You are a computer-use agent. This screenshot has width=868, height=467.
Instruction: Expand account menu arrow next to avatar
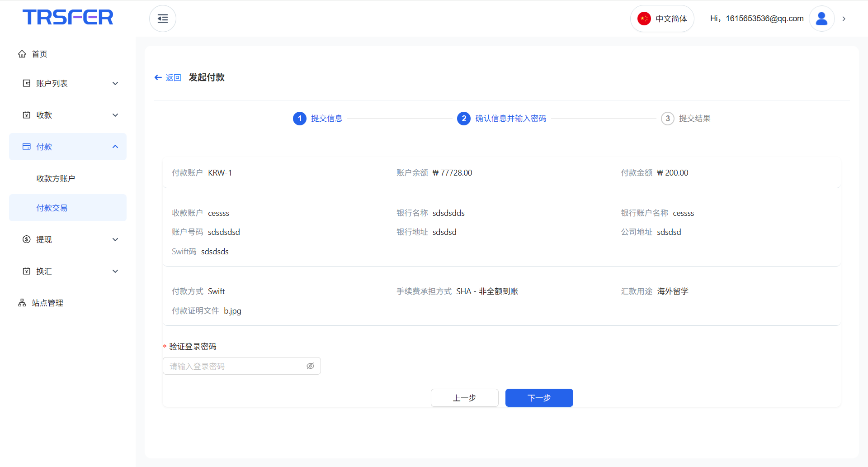point(844,19)
